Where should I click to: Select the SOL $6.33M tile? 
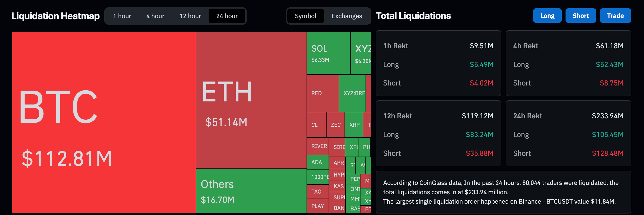(x=328, y=53)
